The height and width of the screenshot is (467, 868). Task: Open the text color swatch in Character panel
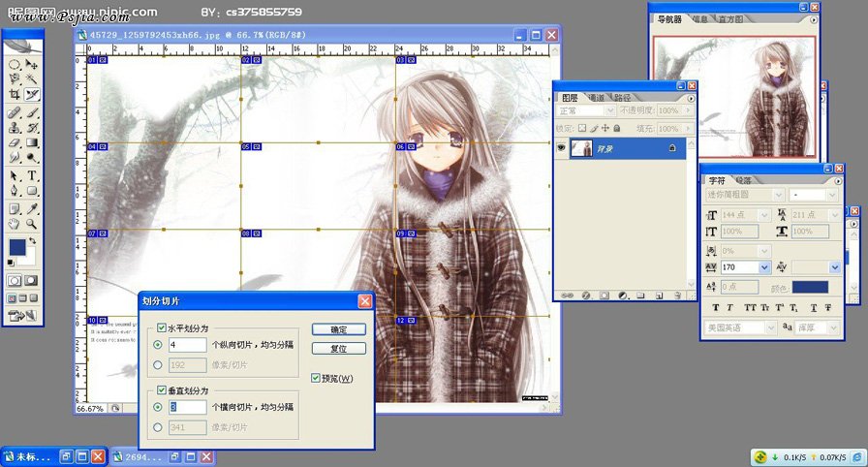810,287
